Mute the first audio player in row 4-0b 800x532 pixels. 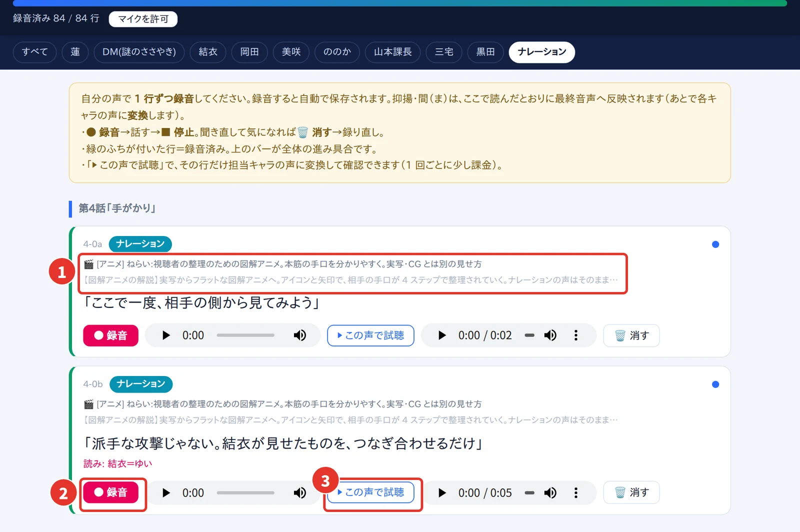click(x=300, y=493)
